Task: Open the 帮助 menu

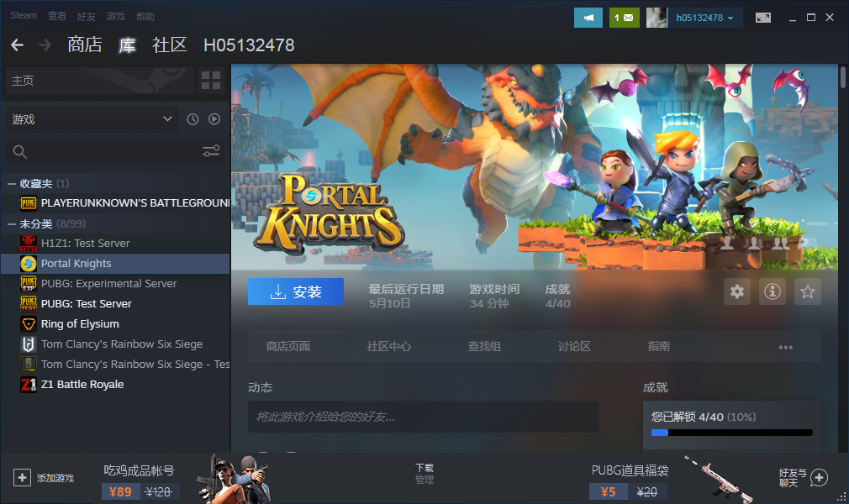Action: pos(145,17)
